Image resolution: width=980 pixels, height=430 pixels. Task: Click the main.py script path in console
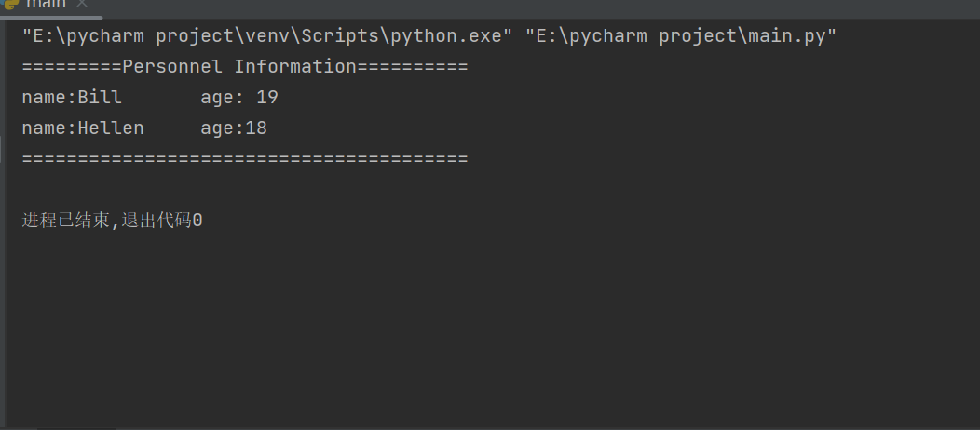pyautogui.click(x=681, y=36)
